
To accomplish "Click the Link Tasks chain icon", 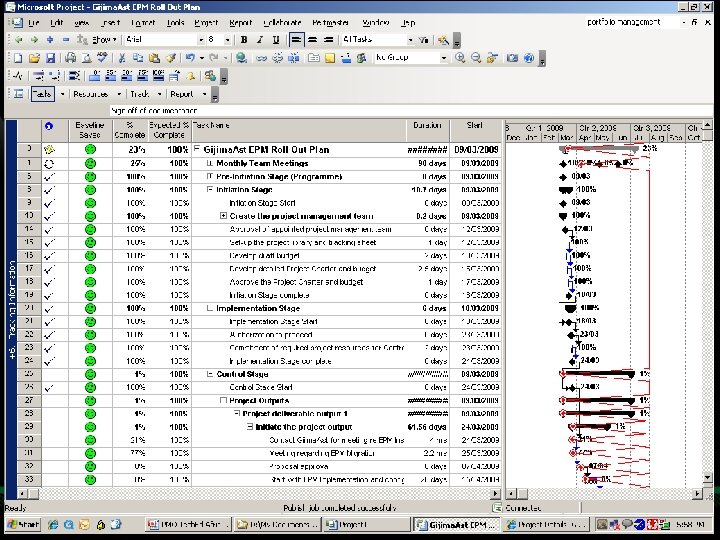I will [x=261, y=58].
